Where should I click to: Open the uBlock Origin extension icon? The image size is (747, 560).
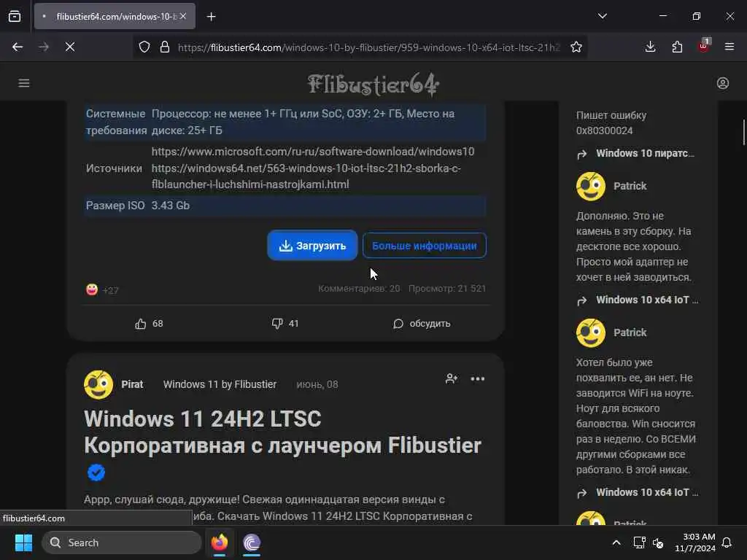click(704, 46)
